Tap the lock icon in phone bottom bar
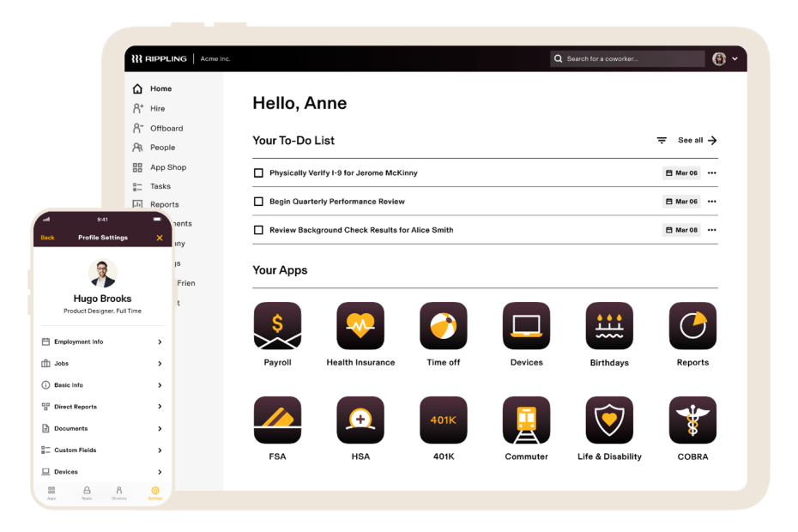Viewport: 798px width, 532px height. (87, 491)
